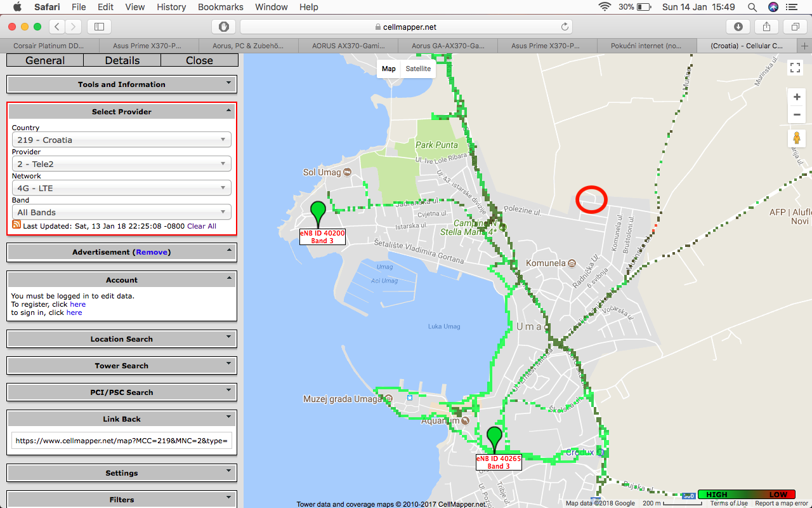This screenshot has width=812, height=508.
Task: Click the Link Back URL field
Action: (x=121, y=440)
